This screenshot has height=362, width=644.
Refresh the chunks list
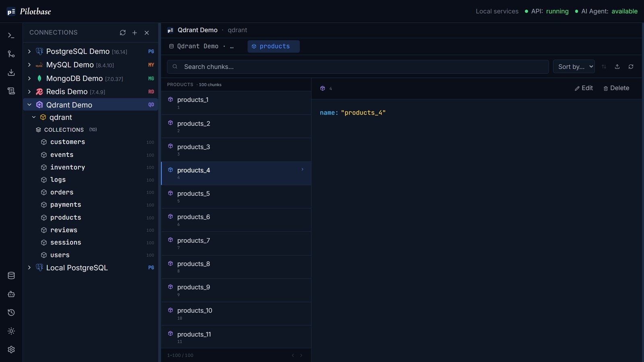[x=631, y=67]
